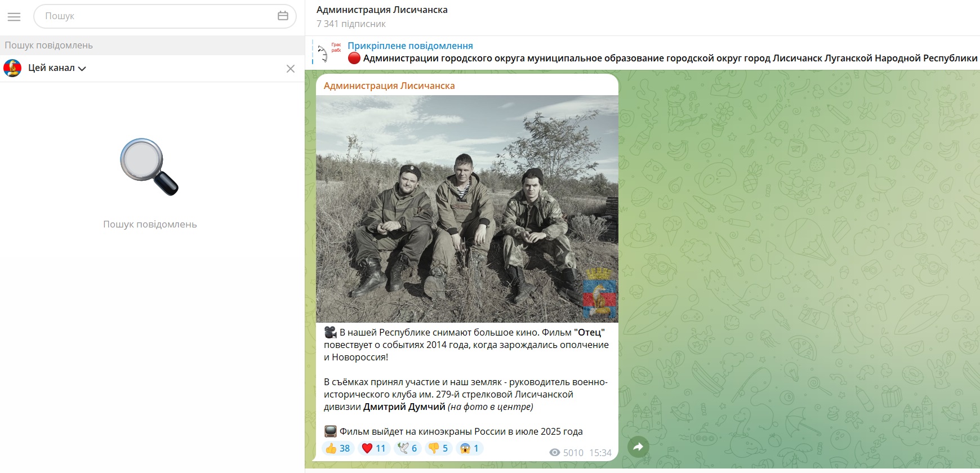
Task: Click the channel avatar in the search filter
Action: [12, 68]
